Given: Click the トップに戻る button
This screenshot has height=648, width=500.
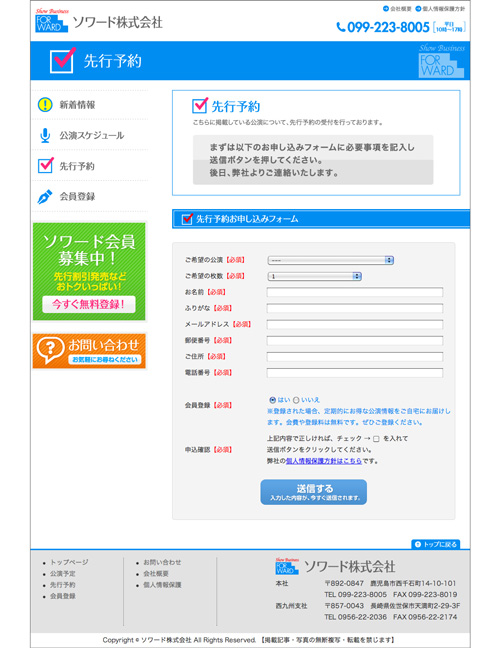Looking at the screenshot, I should (436, 544).
